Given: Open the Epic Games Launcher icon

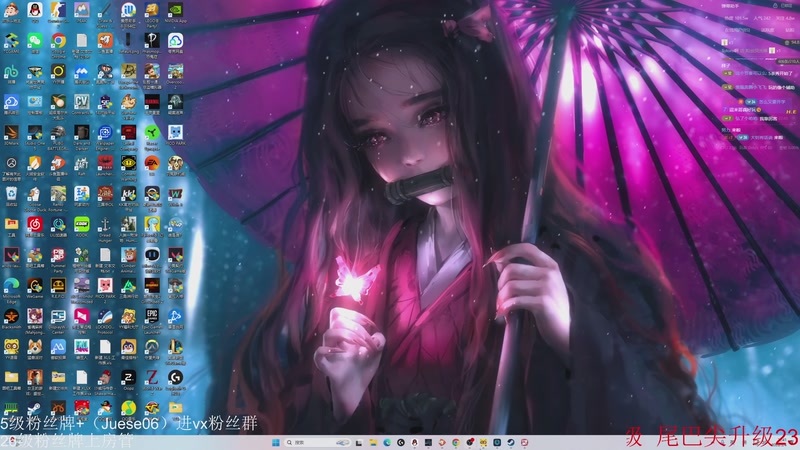Looking at the screenshot, I should coord(152,316).
